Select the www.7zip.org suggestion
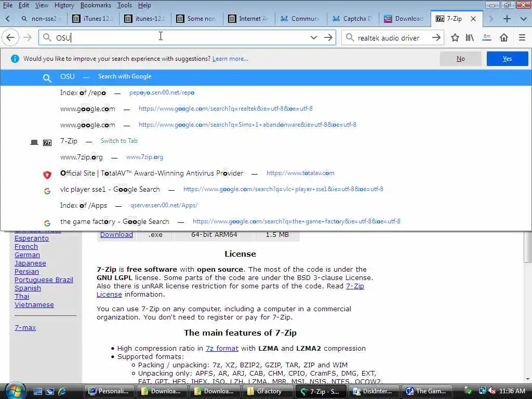 [266, 157]
